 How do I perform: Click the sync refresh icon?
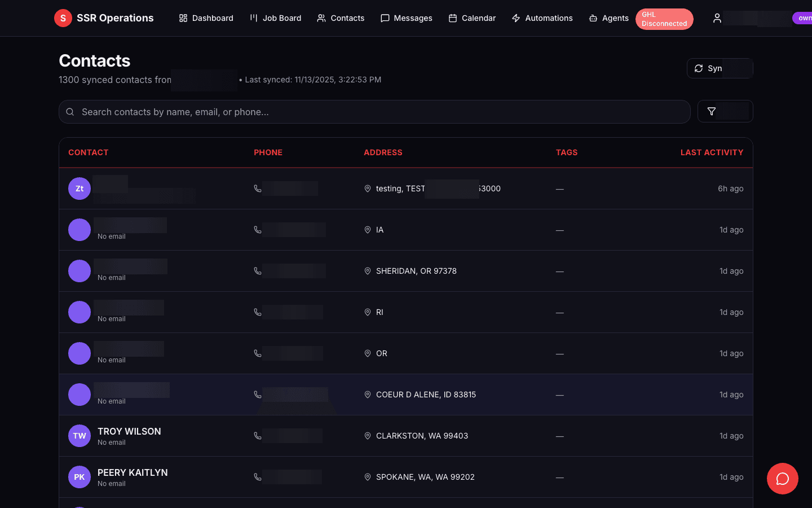coord(699,68)
